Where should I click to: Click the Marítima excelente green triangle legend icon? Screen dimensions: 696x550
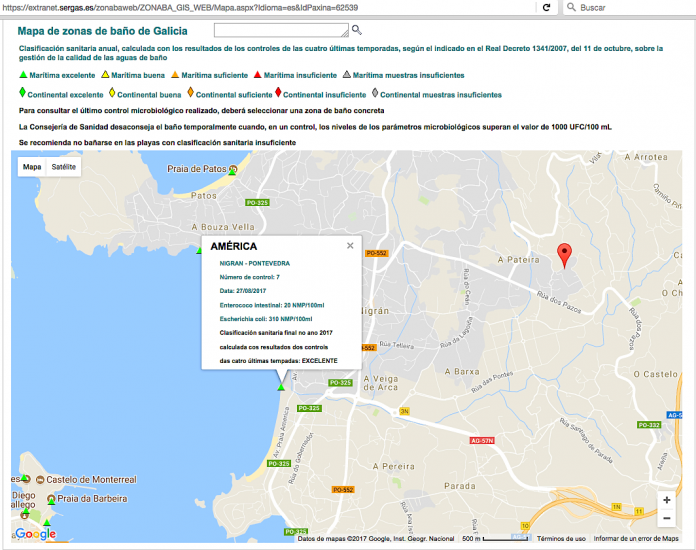(23, 75)
